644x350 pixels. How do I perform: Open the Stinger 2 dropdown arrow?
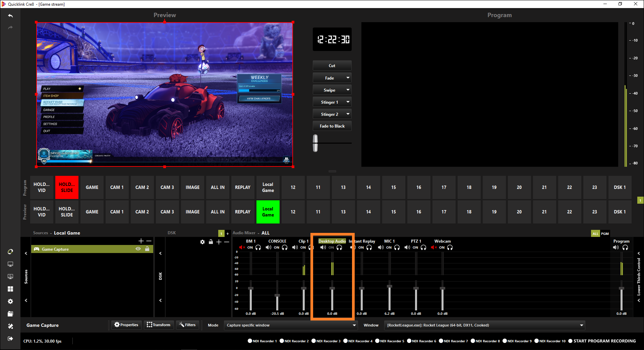(x=348, y=114)
